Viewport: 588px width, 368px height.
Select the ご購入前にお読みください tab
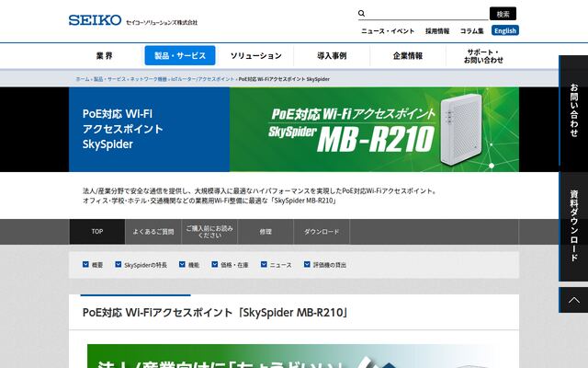[x=209, y=232]
